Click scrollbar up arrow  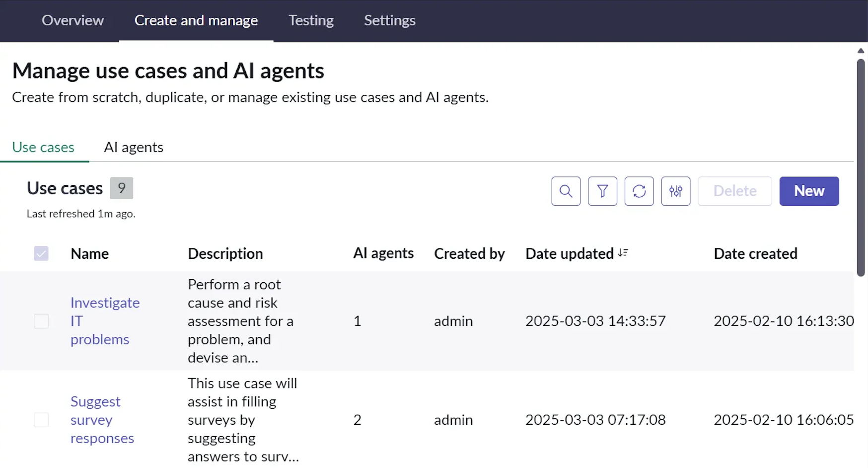(861, 51)
